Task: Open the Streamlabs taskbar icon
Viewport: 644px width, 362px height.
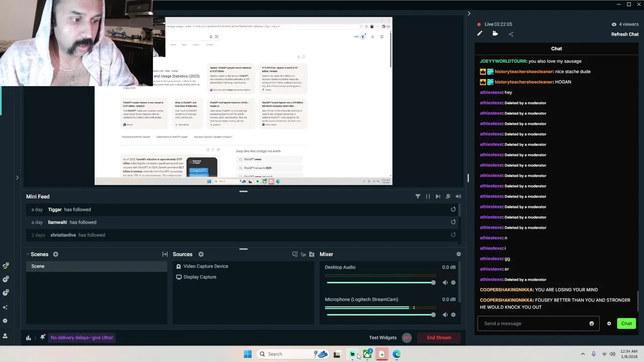Action: pos(353,354)
